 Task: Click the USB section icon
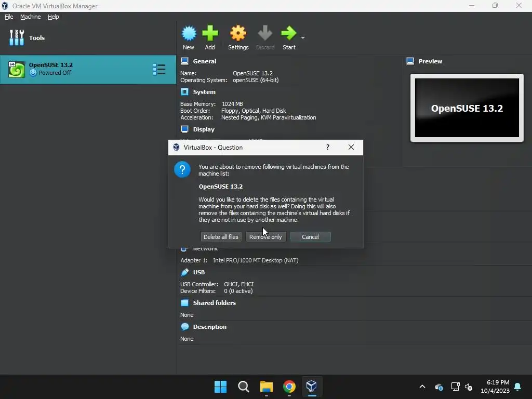tap(184, 272)
